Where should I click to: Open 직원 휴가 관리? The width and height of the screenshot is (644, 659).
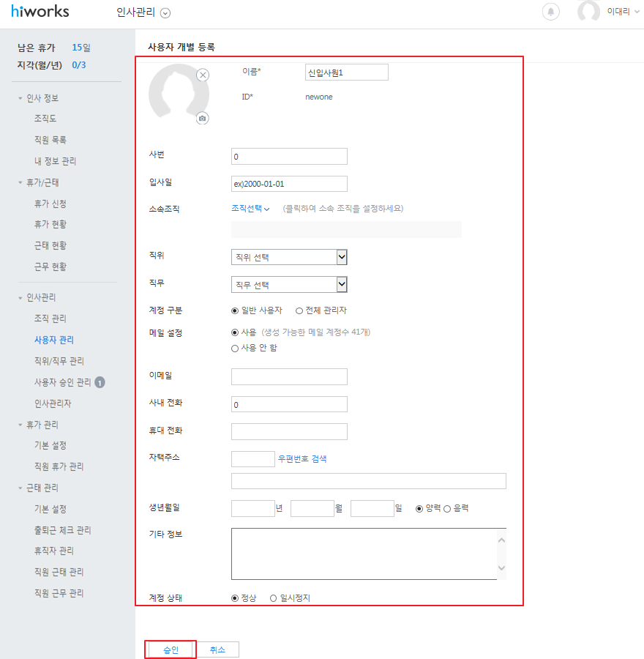(59, 466)
